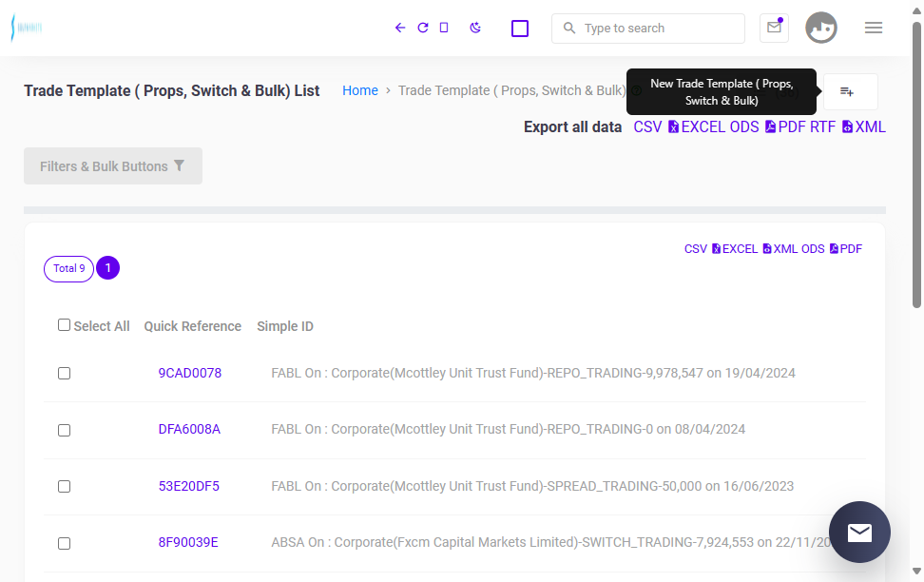The image size is (924, 582).
Task: Click the vertical page scrollbar
Action: 916,165
